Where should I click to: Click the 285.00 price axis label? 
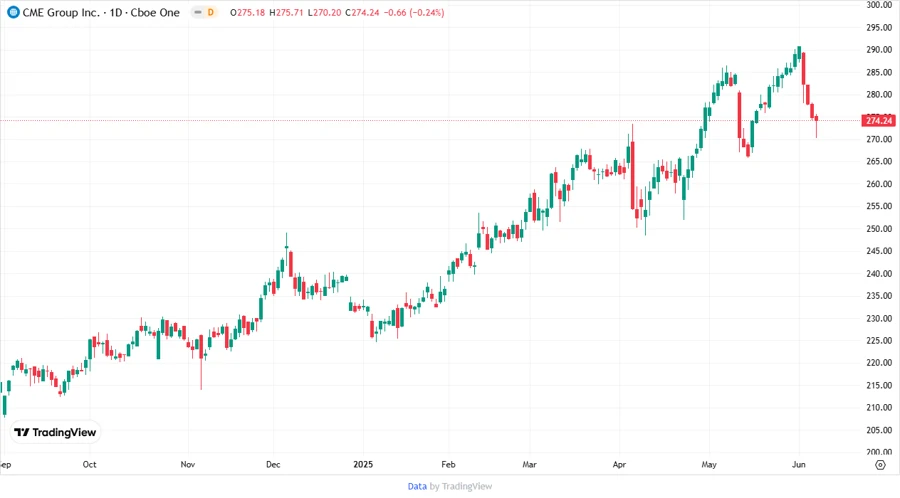pos(879,72)
